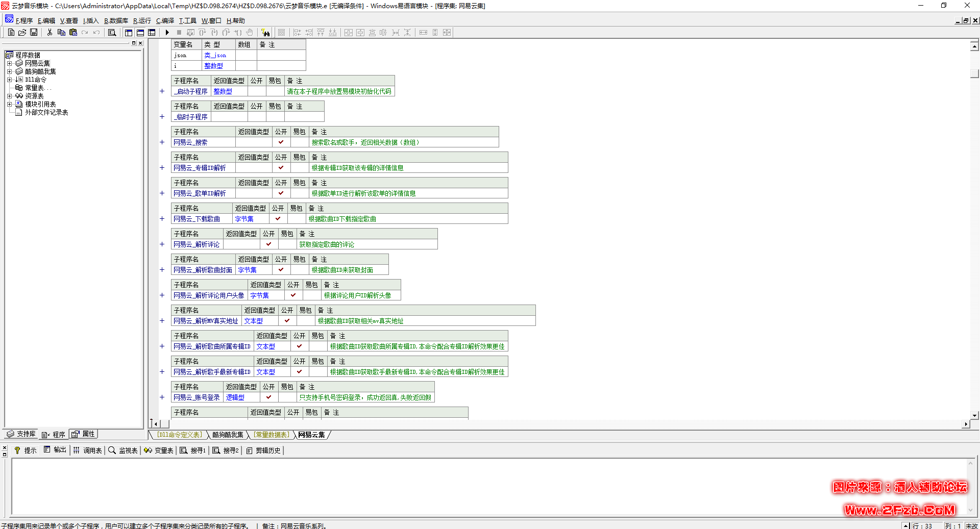Open the F.程序 menu
Image resolution: width=980 pixels, height=529 pixels.
24,20
